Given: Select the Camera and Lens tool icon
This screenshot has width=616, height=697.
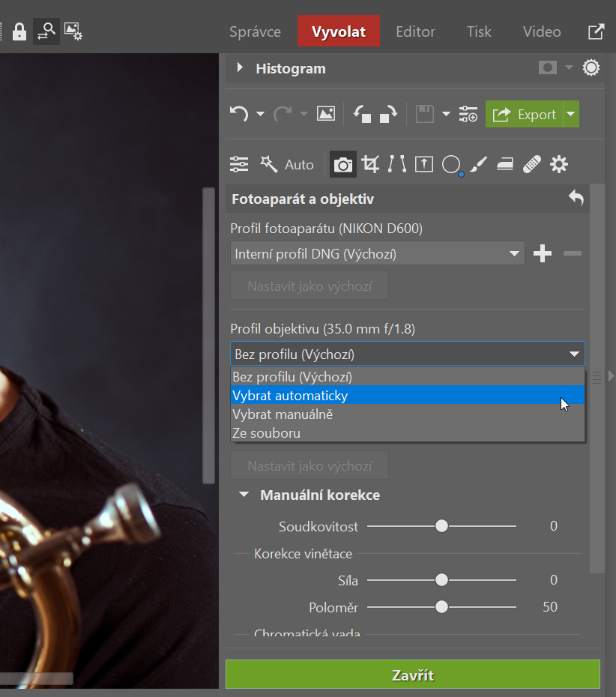Looking at the screenshot, I should point(343,164).
